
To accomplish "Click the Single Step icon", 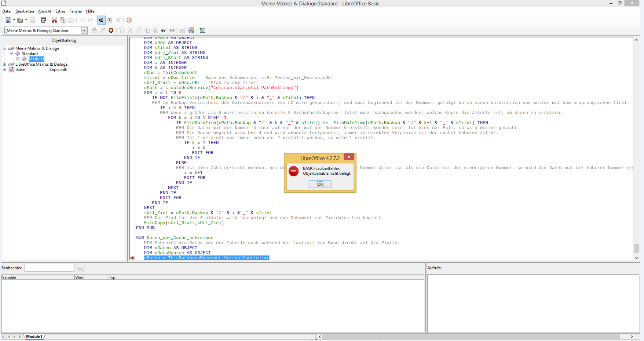I will pos(130,30).
